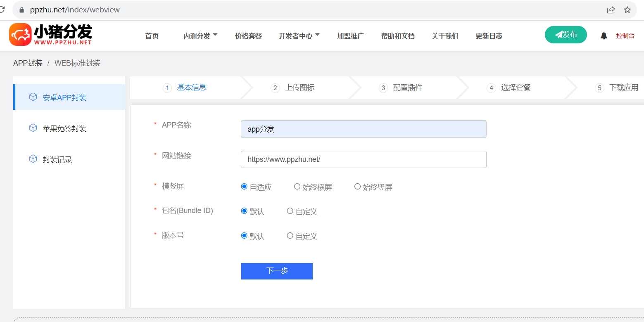
Task: Switch to the 上传图标 step tab
Action: [x=300, y=88]
